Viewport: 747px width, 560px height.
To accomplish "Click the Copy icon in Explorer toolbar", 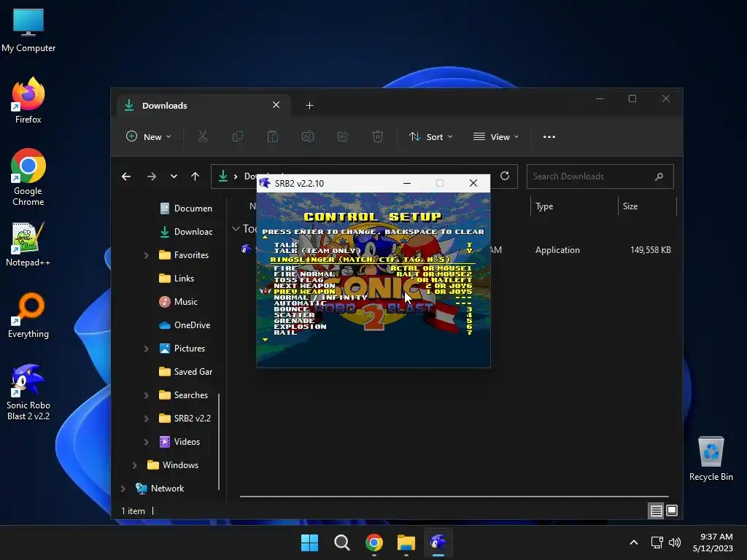I will click(x=237, y=136).
